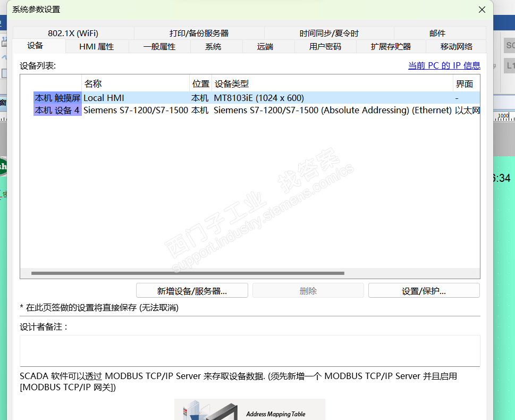Click the 删除 button

308,290
